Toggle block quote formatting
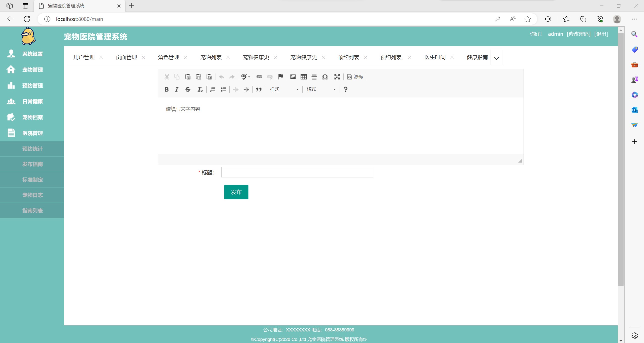 click(x=259, y=89)
